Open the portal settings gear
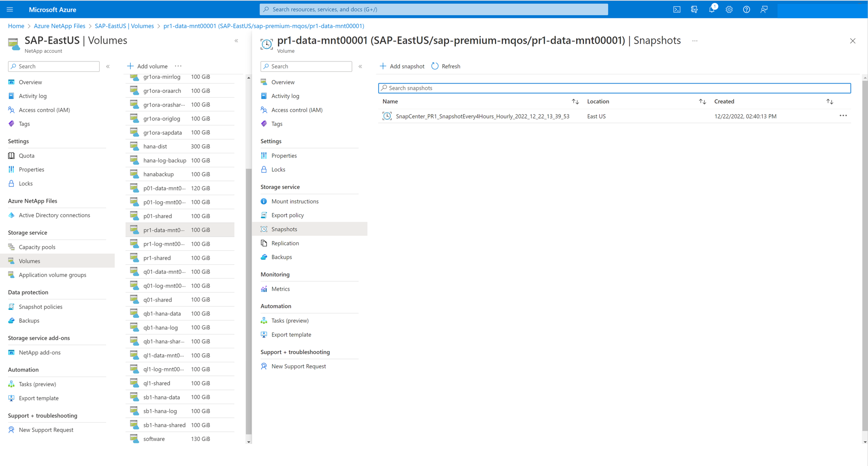868x466 pixels. point(729,10)
